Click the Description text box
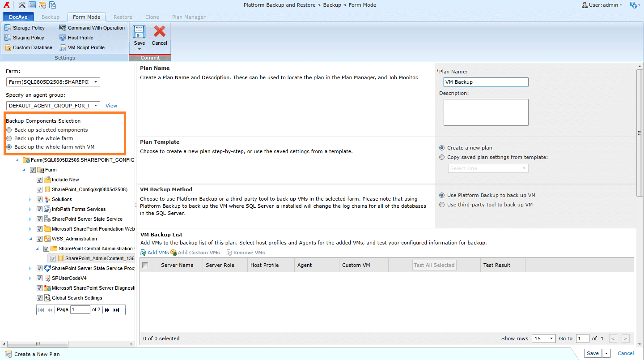The height and width of the screenshot is (360, 644). click(486, 112)
